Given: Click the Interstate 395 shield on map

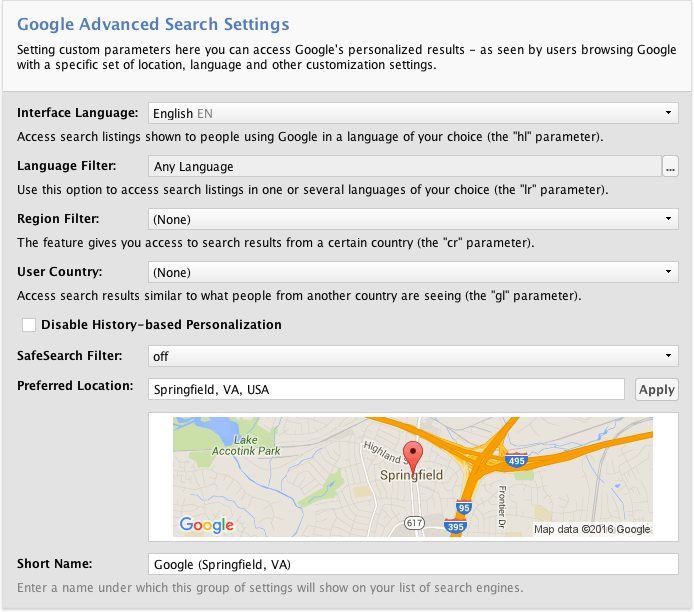Looking at the screenshot, I should point(455,526).
